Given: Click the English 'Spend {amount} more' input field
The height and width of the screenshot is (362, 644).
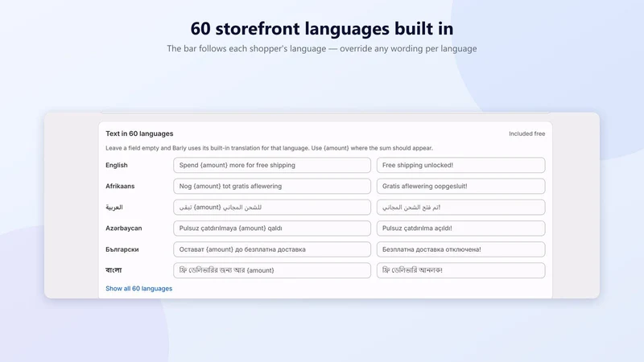Looking at the screenshot, I should [x=272, y=165].
